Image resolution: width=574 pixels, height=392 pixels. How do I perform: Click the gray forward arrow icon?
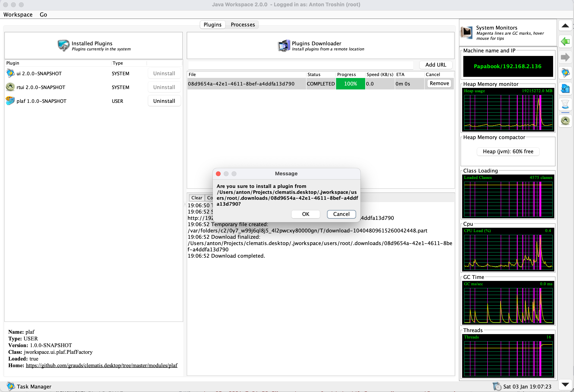coord(565,57)
